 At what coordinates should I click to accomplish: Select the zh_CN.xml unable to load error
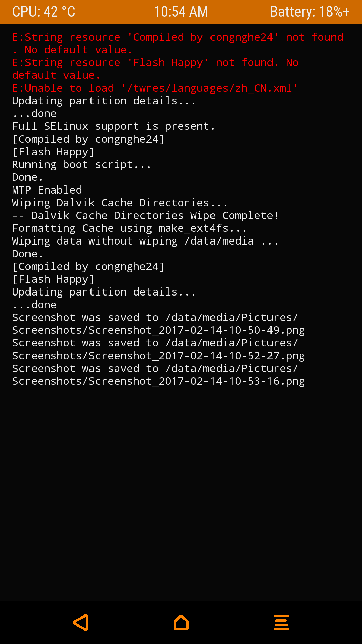[x=155, y=88]
